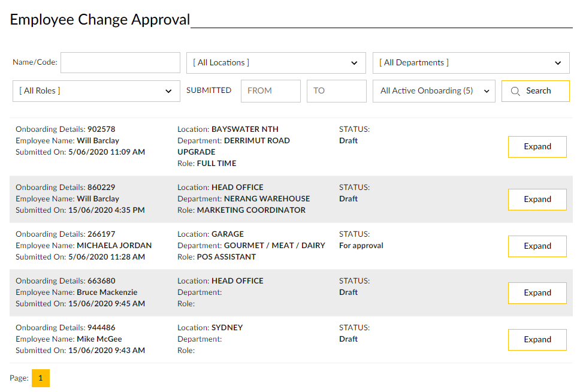Expand onboarding record 860229
Viewport: 583px width, 392px height.
[537, 200]
